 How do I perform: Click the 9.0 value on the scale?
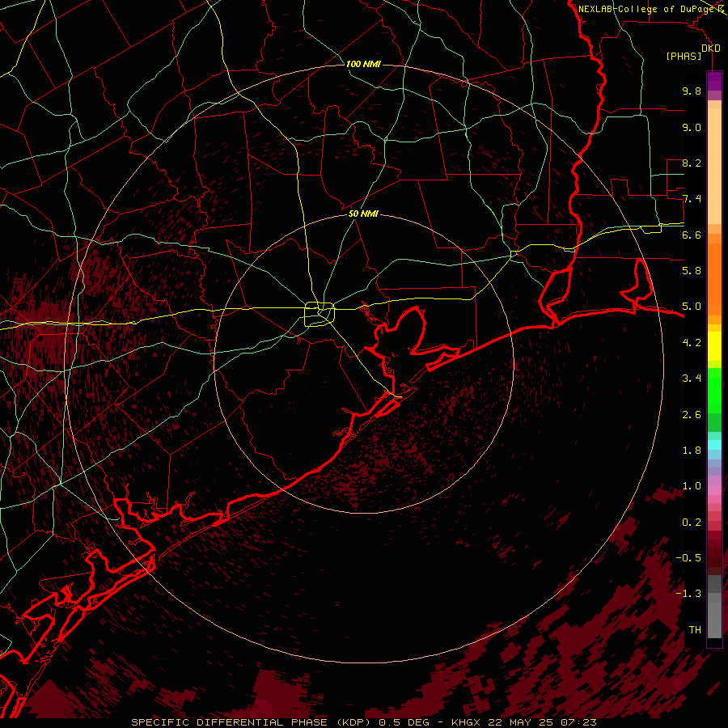[x=692, y=127]
